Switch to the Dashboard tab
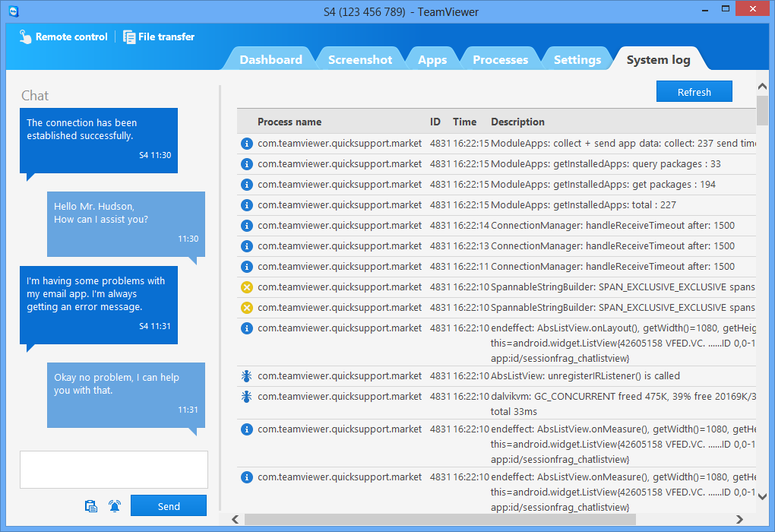 pyautogui.click(x=270, y=59)
